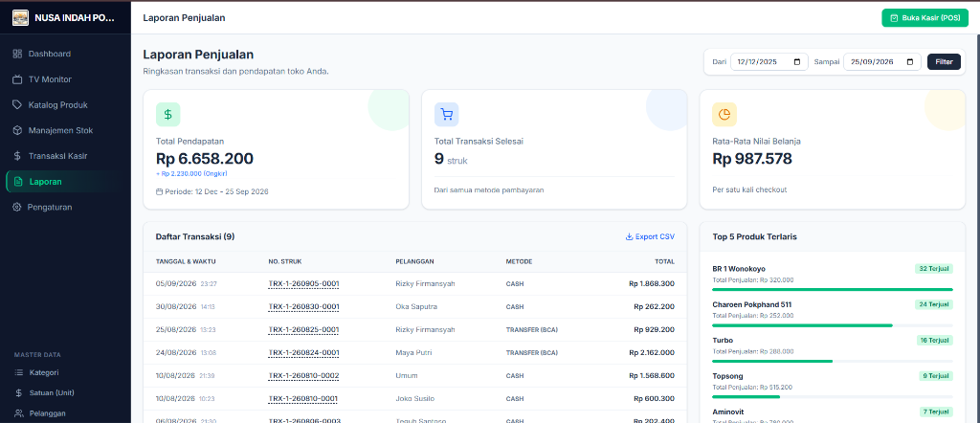The height and width of the screenshot is (423, 980).
Task: Click the Export CSV link
Action: point(650,236)
